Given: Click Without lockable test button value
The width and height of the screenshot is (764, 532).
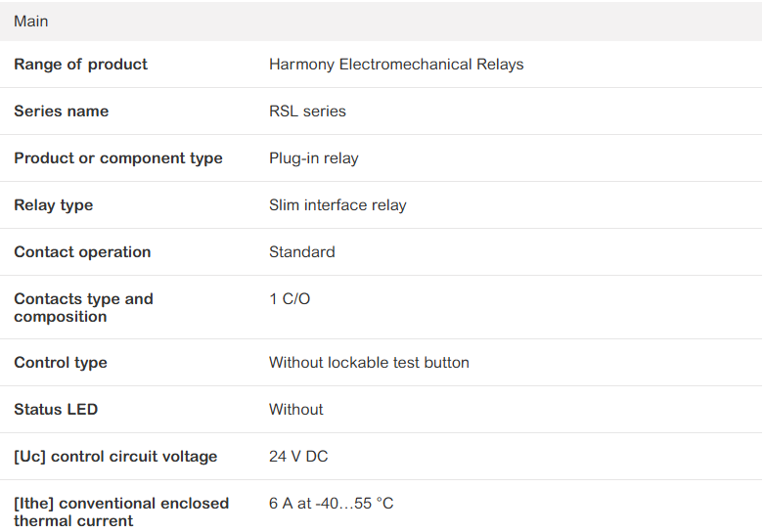Looking at the screenshot, I should (x=369, y=363).
